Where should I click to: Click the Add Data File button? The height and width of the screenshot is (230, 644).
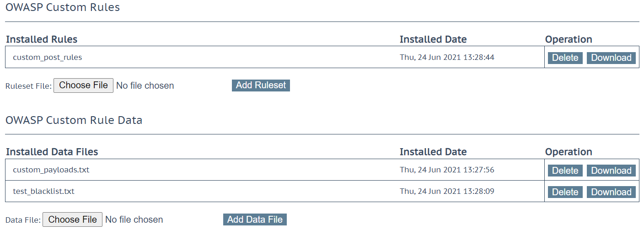[x=255, y=219]
